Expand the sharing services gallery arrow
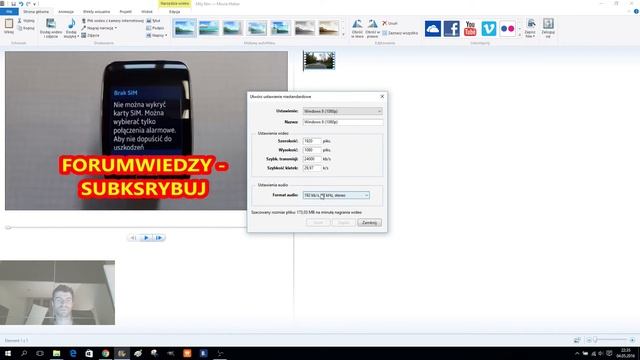The width and height of the screenshot is (640, 360). point(520,35)
